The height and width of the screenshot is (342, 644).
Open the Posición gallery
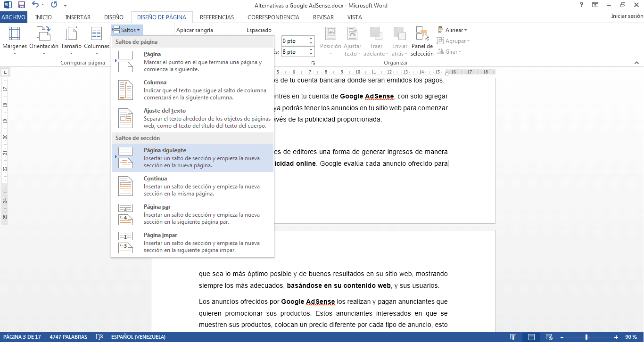pos(330,41)
